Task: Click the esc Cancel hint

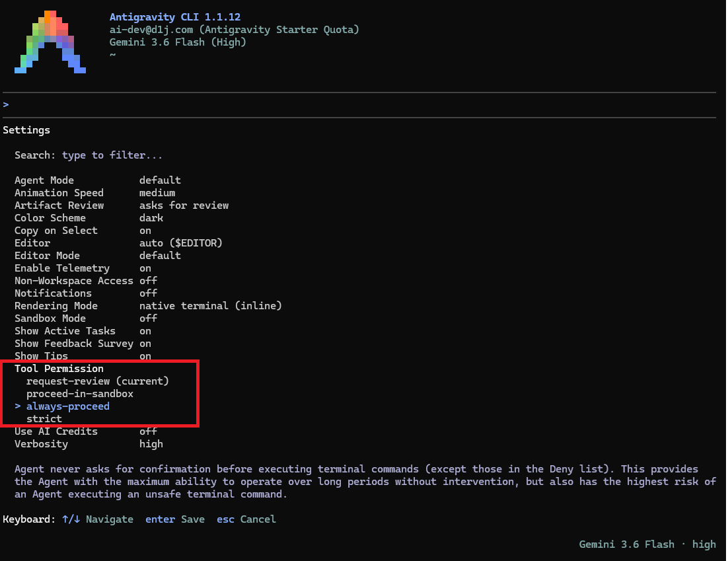Action: point(246,519)
